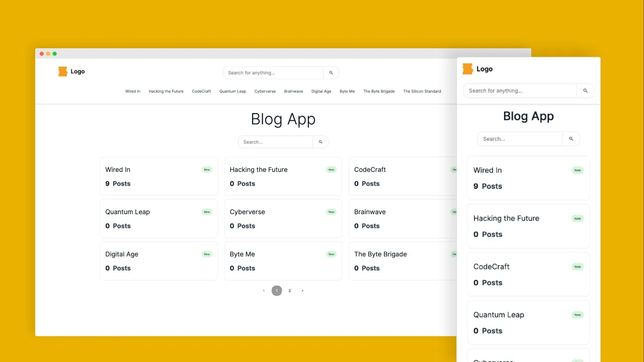This screenshot has height=362, width=644.
Task: Open The Silicon Standard nav link
Action: pos(422,92)
